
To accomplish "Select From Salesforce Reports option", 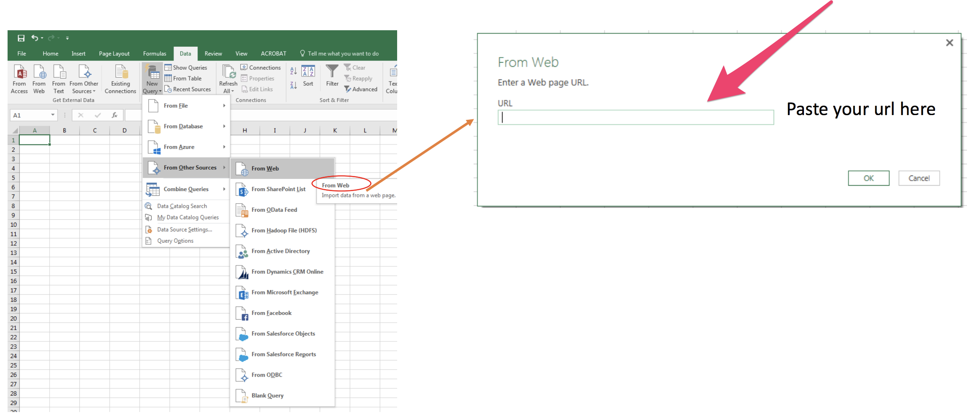I will pyautogui.click(x=282, y=354).
